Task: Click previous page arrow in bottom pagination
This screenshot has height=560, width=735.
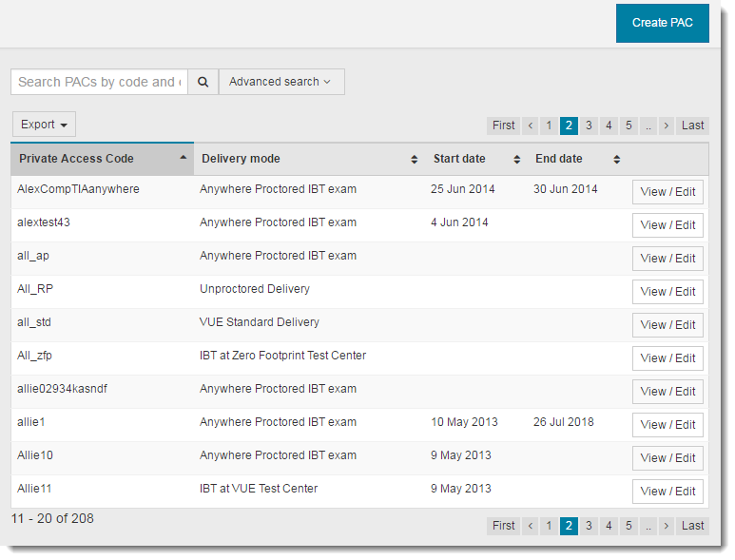Action: (x=531, y=526)
